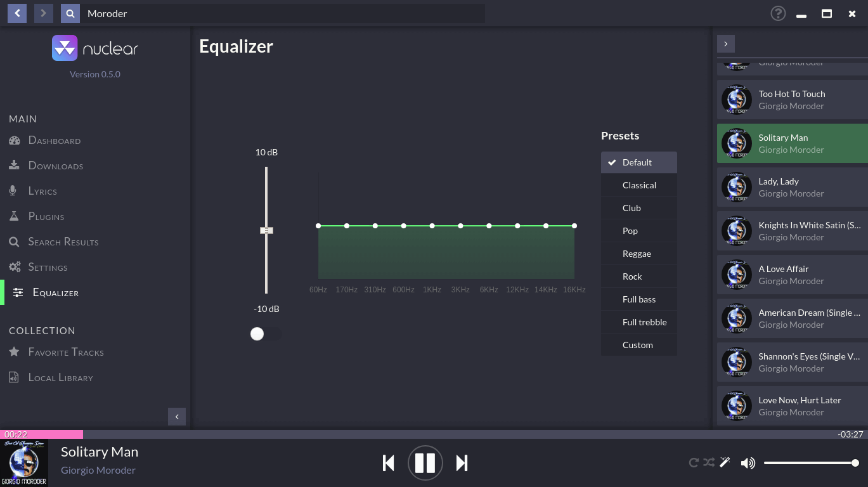Select the Club preset
The image size is (868, 487).
[x=639, y=208]
